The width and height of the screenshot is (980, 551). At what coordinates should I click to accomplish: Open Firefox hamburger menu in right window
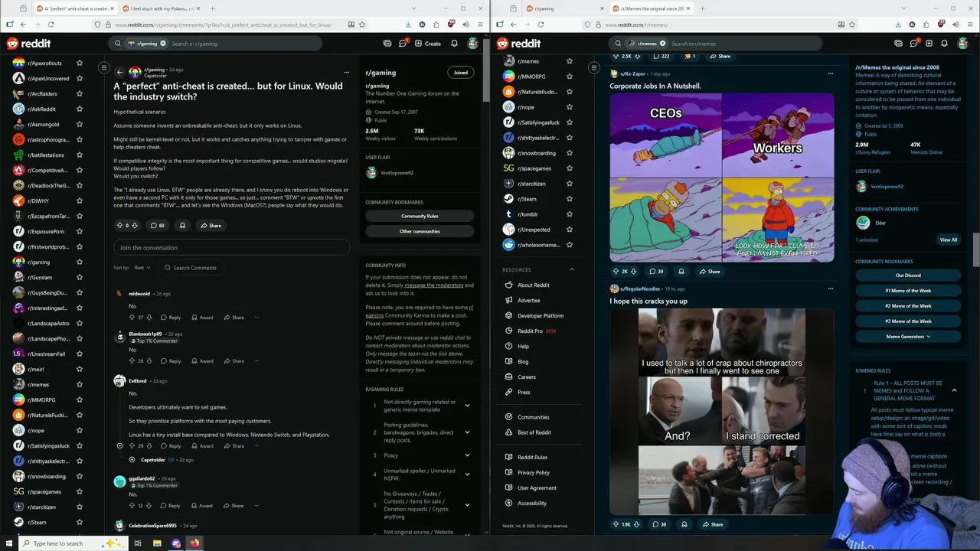971,24
